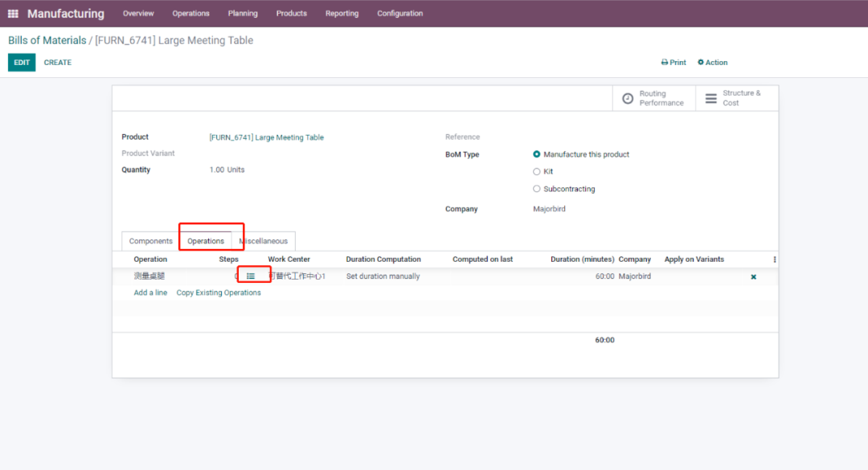Expand the Reporting menu
The height and width of the screenshot is (470, 868).
pos(342,14)
